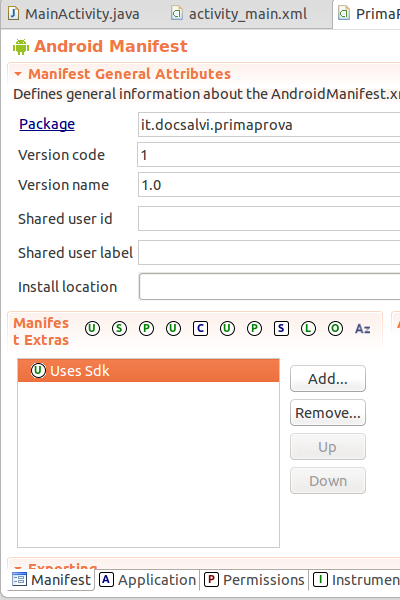
Task: Collapse the Manifest General Attributes section
Action: point(18,74)
